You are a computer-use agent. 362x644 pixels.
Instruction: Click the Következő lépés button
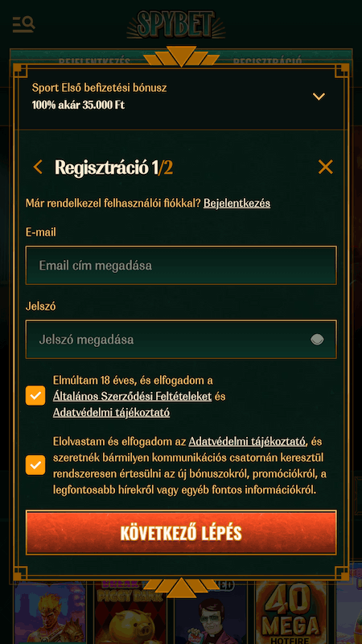(x=181, y=533)
